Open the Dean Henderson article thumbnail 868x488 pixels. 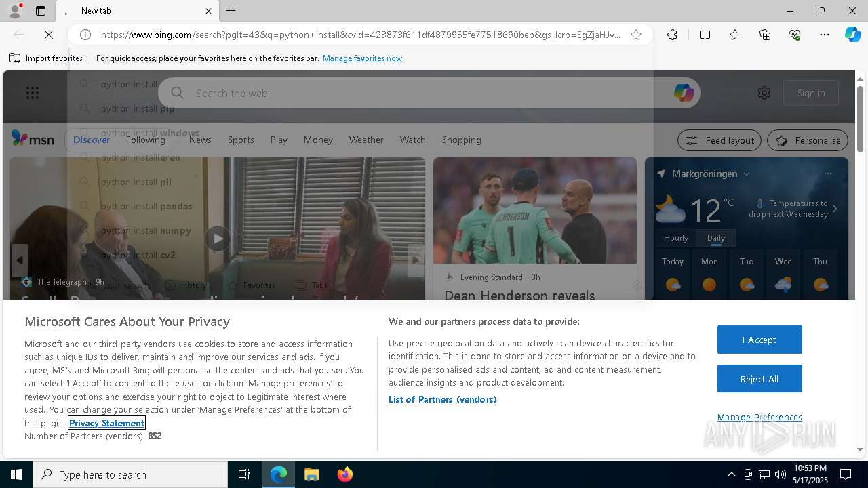pyautogui.click(x=535, y=211)
